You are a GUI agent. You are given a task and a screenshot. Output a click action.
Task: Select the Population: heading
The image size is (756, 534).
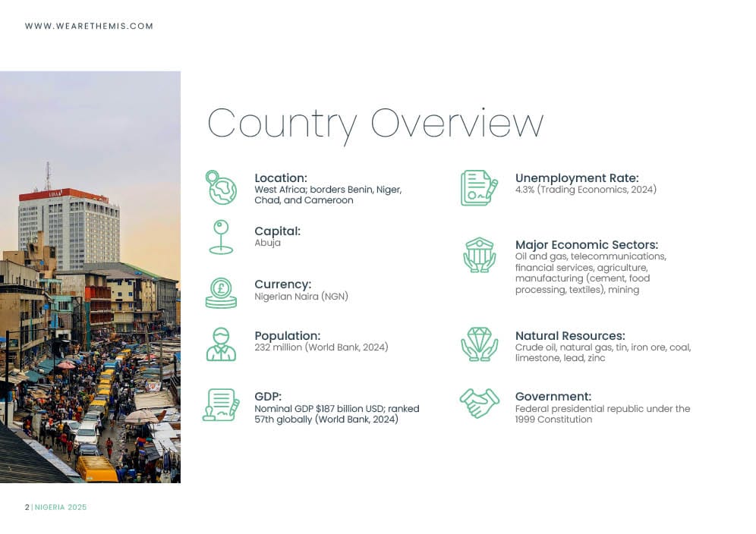pos(288,336)
